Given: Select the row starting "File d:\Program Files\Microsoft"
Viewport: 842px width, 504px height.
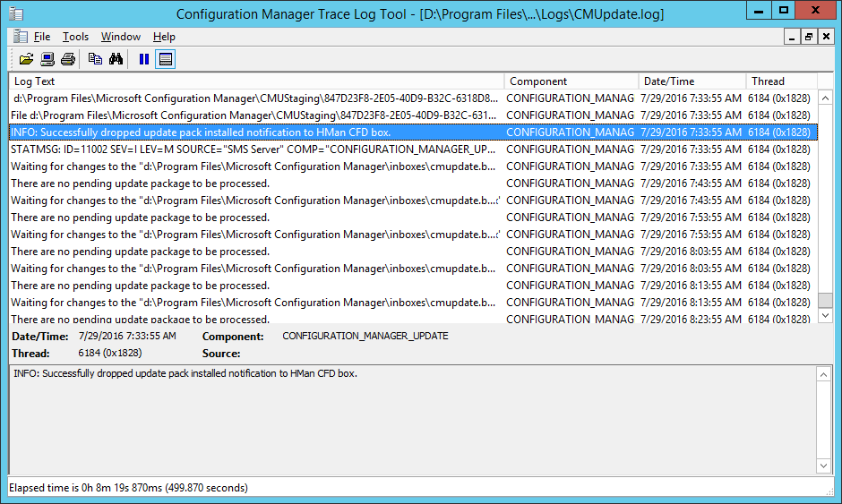Looking at the screenshot, I should 414,115.
